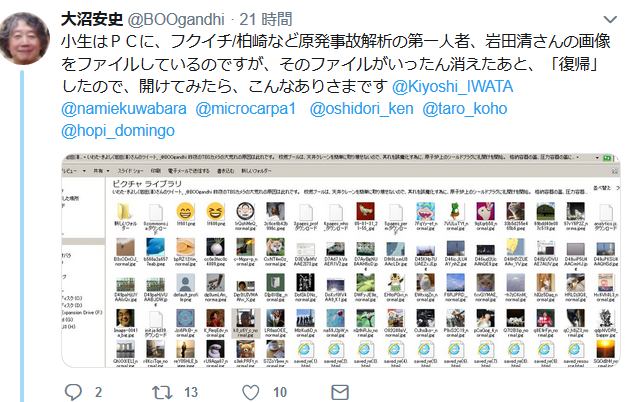Like the tweet with the heart icon
The width and height of the screenshot is (625, 402).
coord(251,392)
